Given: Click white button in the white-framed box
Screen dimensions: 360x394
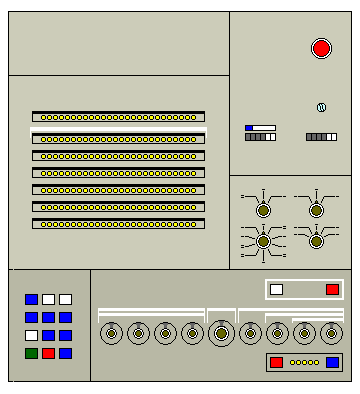Looking at the screenshot, I should pos(276,289).
